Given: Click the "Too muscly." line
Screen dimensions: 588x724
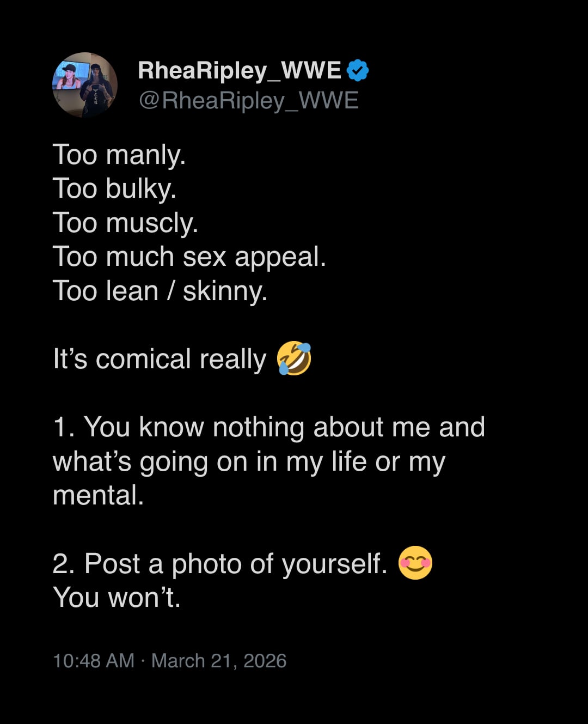Looking at the screenshot, I should 125,223.
